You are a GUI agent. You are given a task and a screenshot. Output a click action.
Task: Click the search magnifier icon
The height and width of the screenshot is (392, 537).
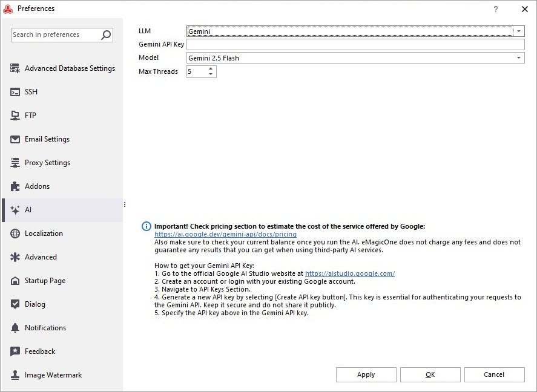(x=105, y=34)
